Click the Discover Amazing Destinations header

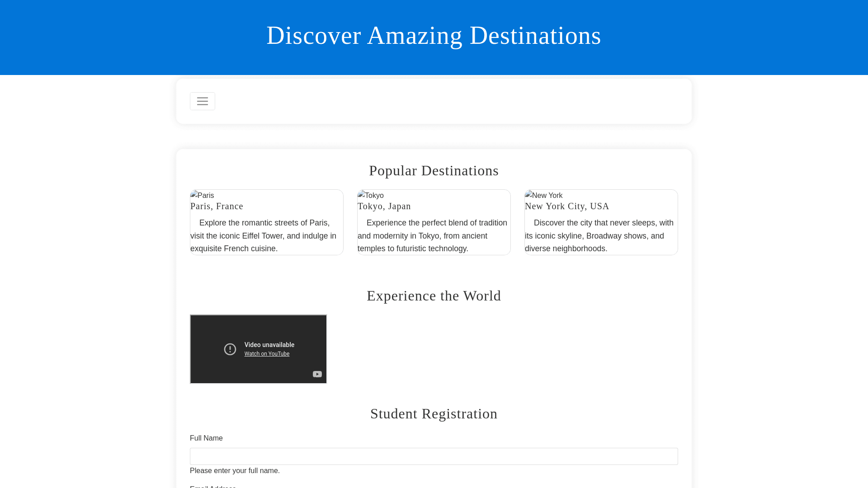(434, 36)
